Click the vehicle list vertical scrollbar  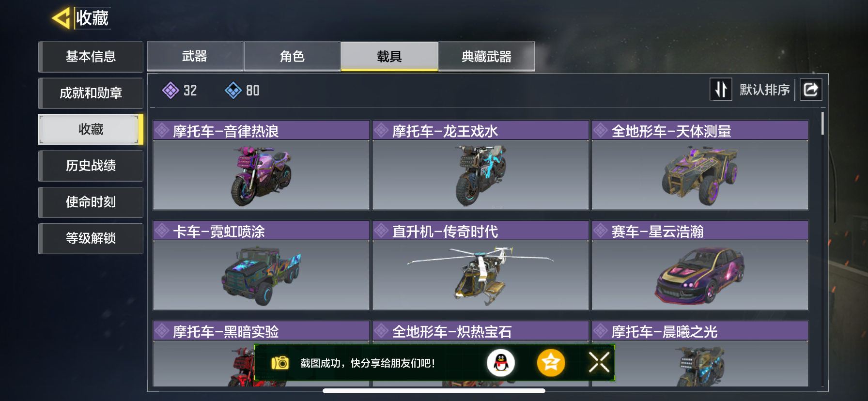pos(822,123)
